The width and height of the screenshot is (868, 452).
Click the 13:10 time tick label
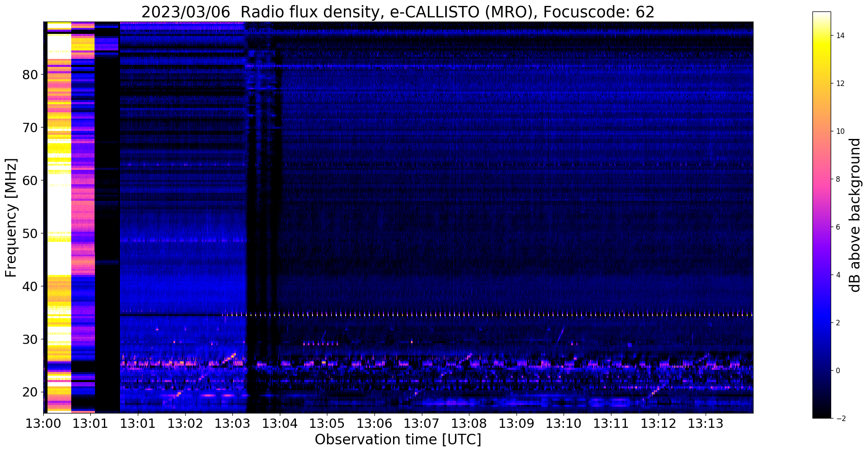(x=564, y=424)
